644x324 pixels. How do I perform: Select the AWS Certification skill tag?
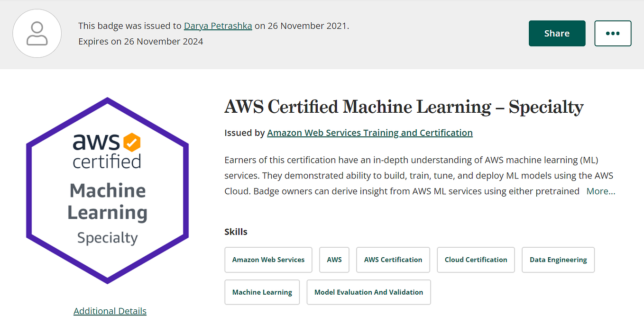pos(393,260)
